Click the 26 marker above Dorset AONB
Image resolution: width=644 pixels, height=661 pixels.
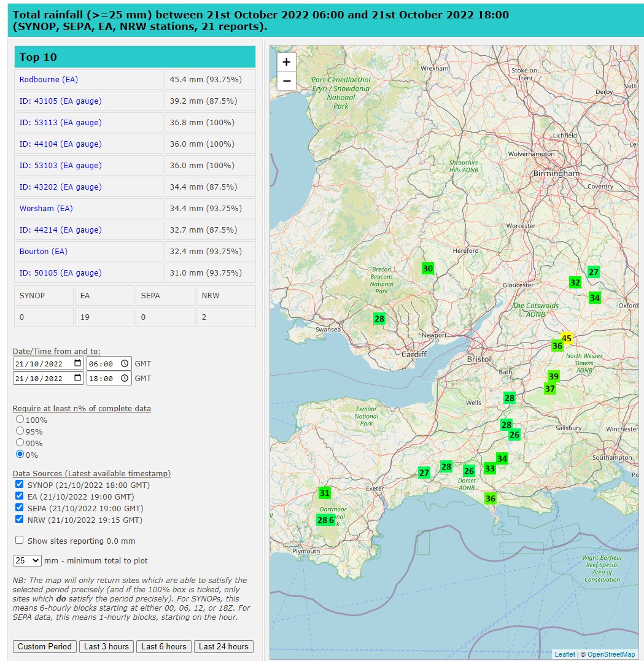click(x=469, y=471)
